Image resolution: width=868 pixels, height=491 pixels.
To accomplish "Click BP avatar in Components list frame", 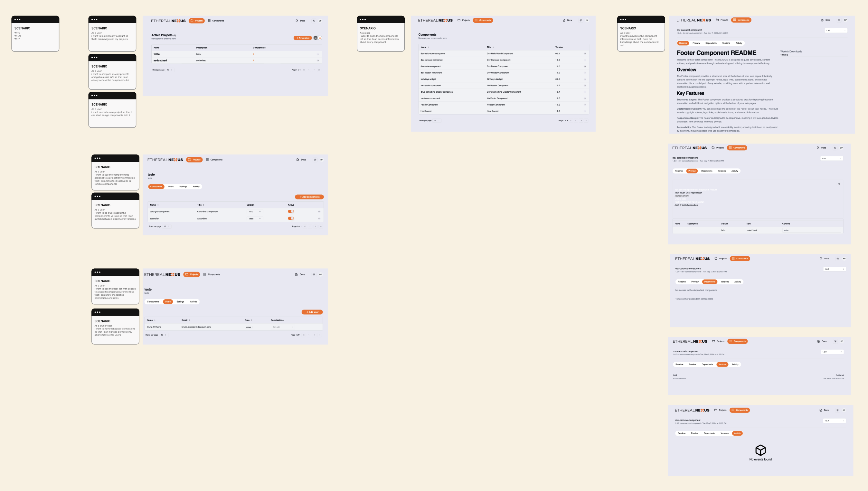I will (587, 20).
